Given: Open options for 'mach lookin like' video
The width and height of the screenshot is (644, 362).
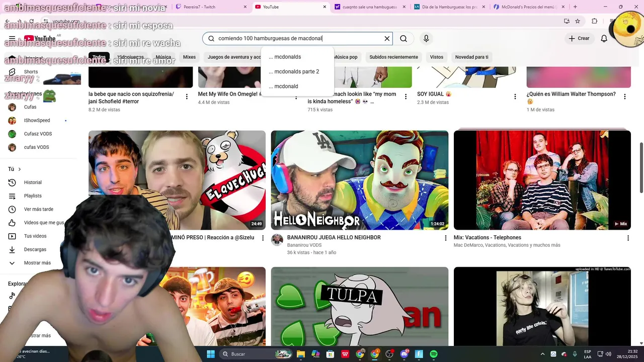Looking at the screenshot, I should click(x=406, y=97).
